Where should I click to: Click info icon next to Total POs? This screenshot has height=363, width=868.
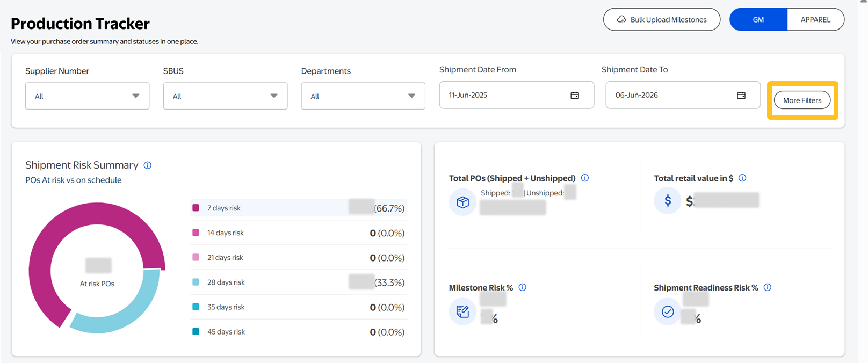pos(585,178)
